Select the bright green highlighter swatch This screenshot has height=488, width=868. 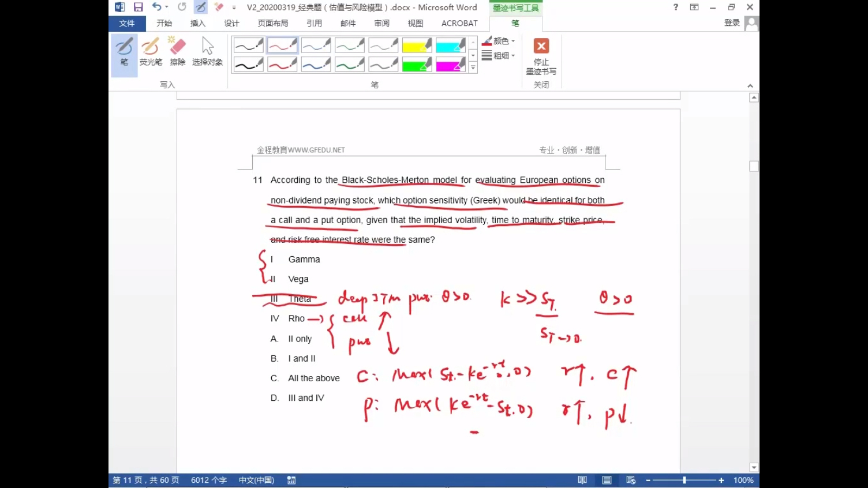pyautogui.click(x=417, y=64)
